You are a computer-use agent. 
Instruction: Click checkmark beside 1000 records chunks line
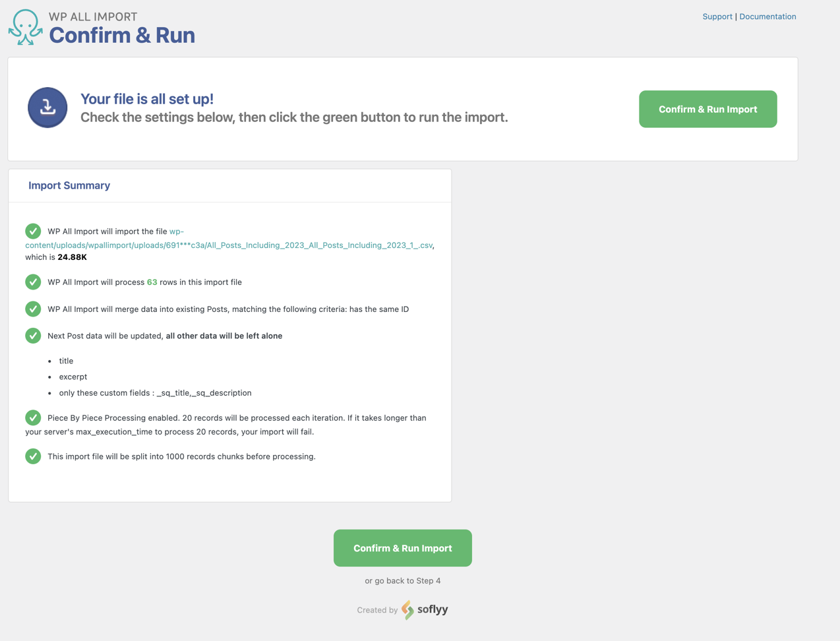click(x=33, y=456)
